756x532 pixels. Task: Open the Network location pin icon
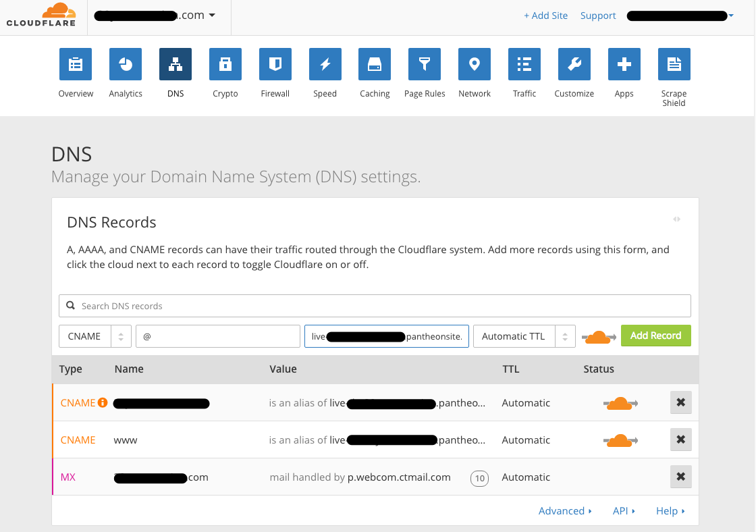(475, 64)
